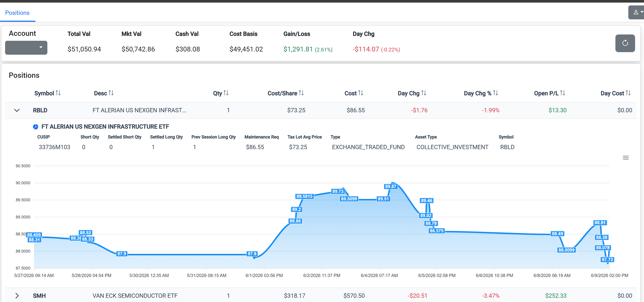This screenshot has width=644, height=302.
Task: Click the SMH symbol cell
Action: 39,296
